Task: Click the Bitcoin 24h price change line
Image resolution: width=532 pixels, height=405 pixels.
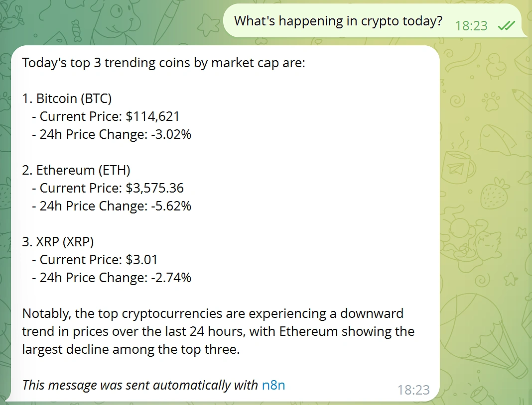Action: coord(112,134)
